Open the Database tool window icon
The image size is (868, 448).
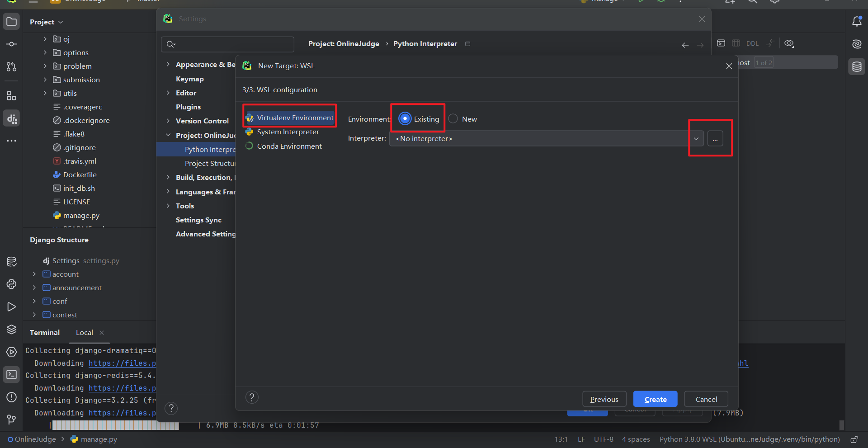point(857,67)
